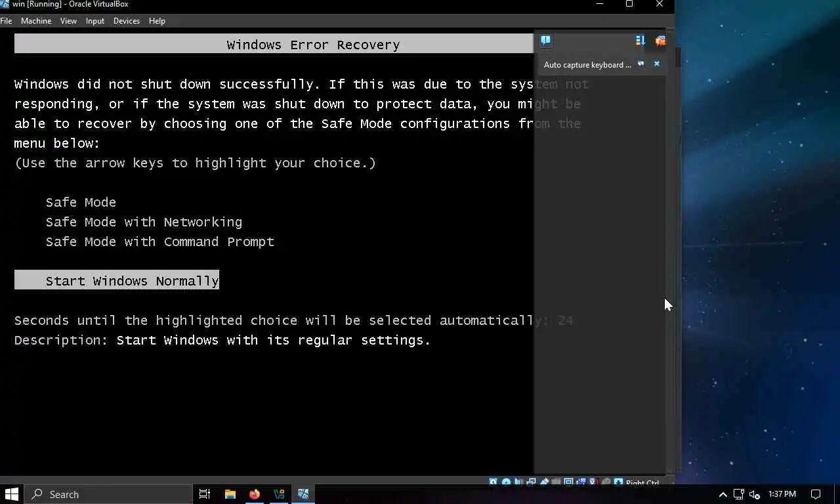
Task: Maximize the VirtualBox VM window
Action: click(x=629, y=5)
